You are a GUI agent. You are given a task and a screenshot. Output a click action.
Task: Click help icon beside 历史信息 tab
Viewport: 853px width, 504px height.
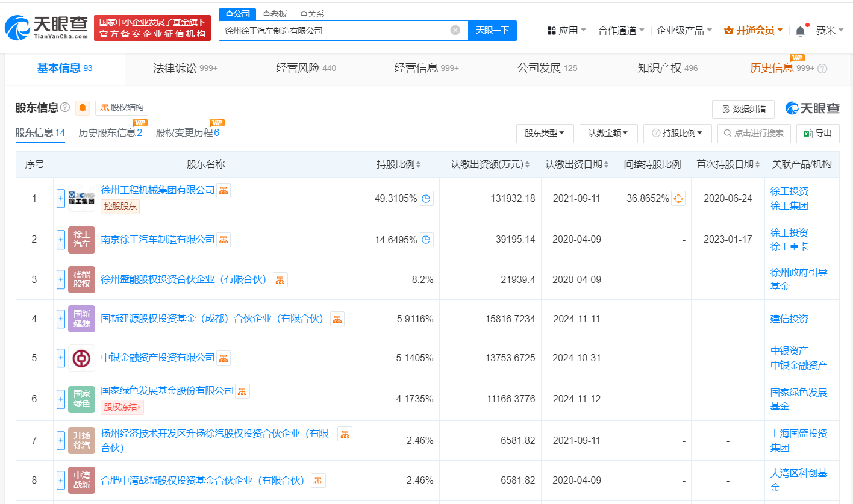(x=822, y=69)
